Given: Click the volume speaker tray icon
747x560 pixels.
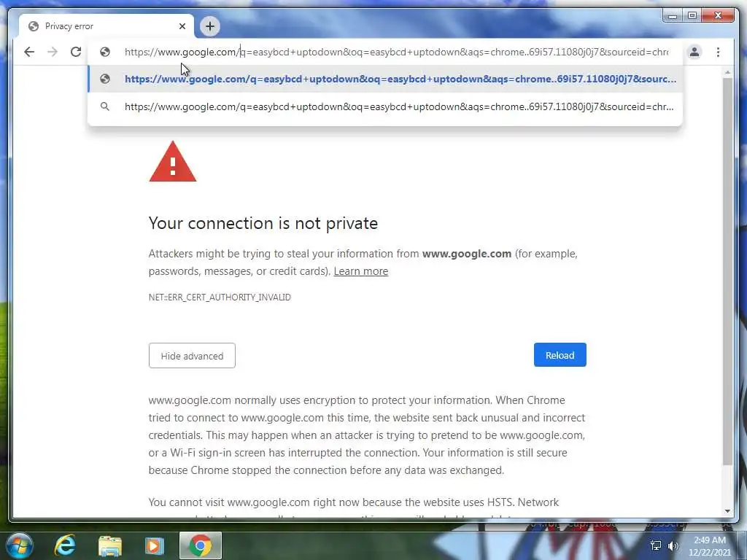Looking at the screenshot, I should pyautogui.click(x=673, y=545).
